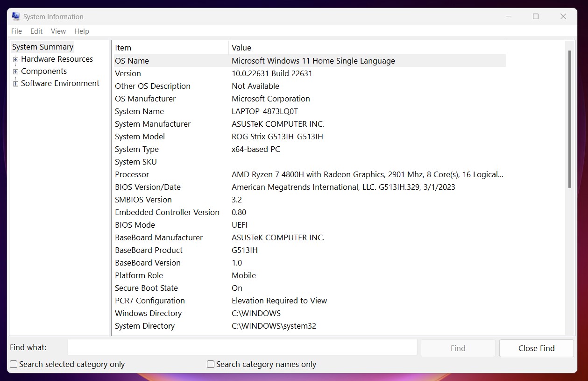Close the System Information window

[x=563, y=16]
